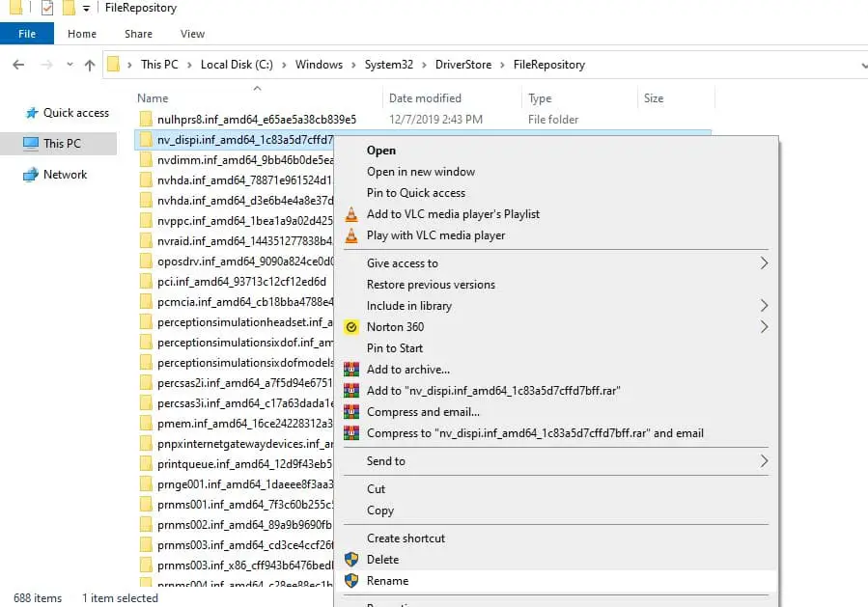
Task: Open the address bar history dropdown
Action: click(861, 65)
